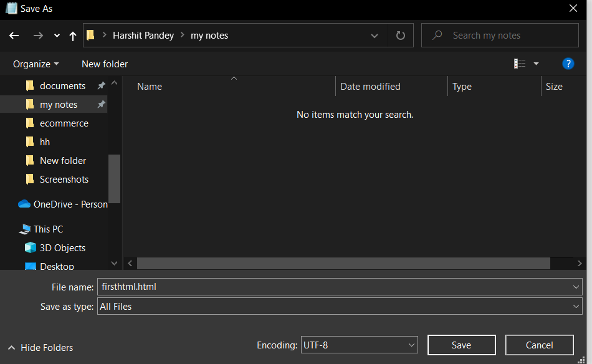Screen dimensions: 592x364
Task: Toggle the my notes pin icon
Action: (x=101, y=104)
